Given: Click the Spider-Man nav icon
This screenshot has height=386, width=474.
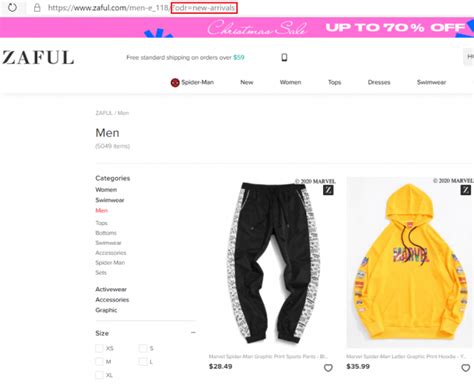Looking at the screenshot, I should [x=175, y=82].
